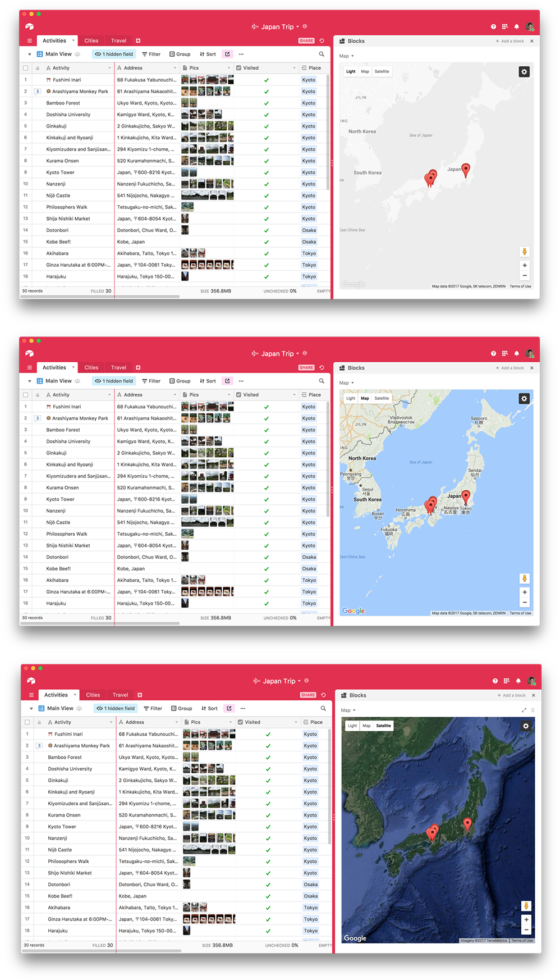Click search icon in bottom window toolbar
This screenshot has height=980, width=560.
point(323,708)
